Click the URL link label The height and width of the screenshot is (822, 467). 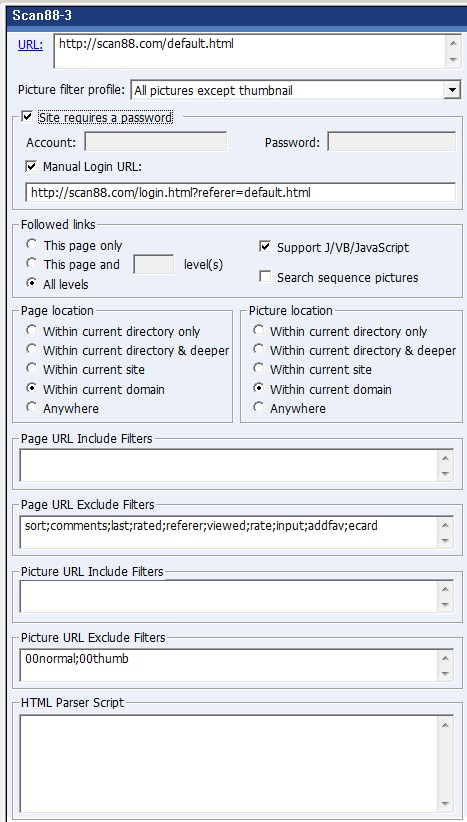click(30, 45)
